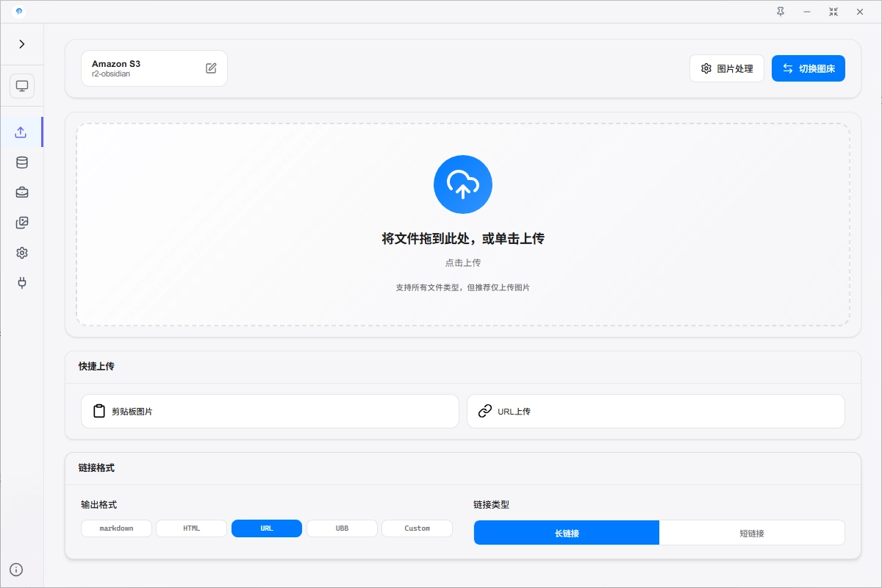882x588 pixels.
Task: Select the Custom output format
Action: [417, 528]
